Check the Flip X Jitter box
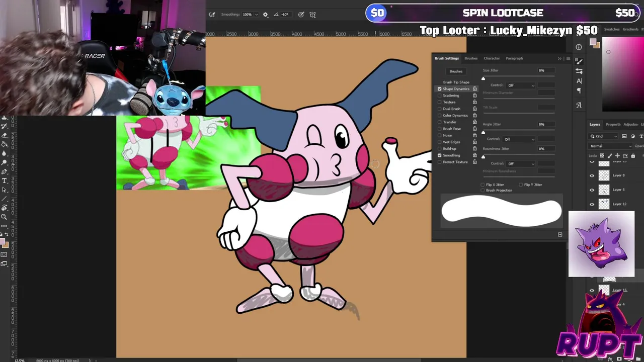 pyautogui.click(x=483, y=185)
